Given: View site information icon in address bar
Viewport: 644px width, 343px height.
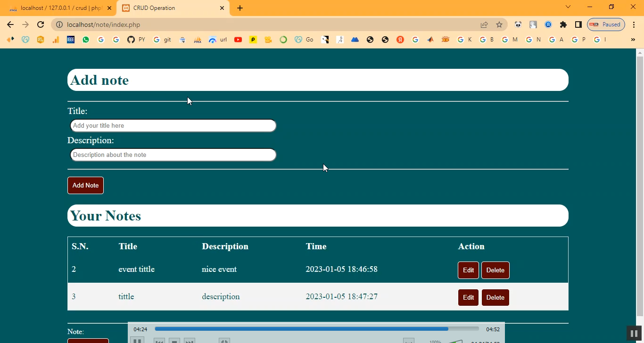Looking at the screenshot, I should [59, 24].
